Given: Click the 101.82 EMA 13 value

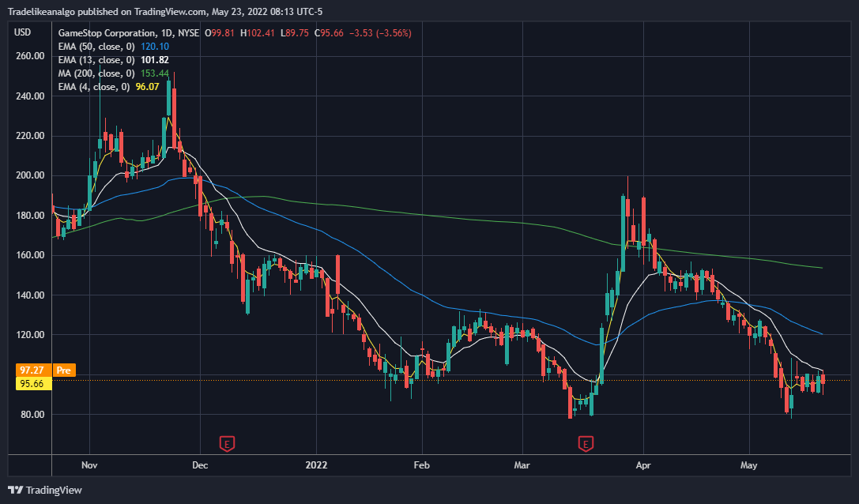Looking at the screenshot, I should tap(155, 60).
